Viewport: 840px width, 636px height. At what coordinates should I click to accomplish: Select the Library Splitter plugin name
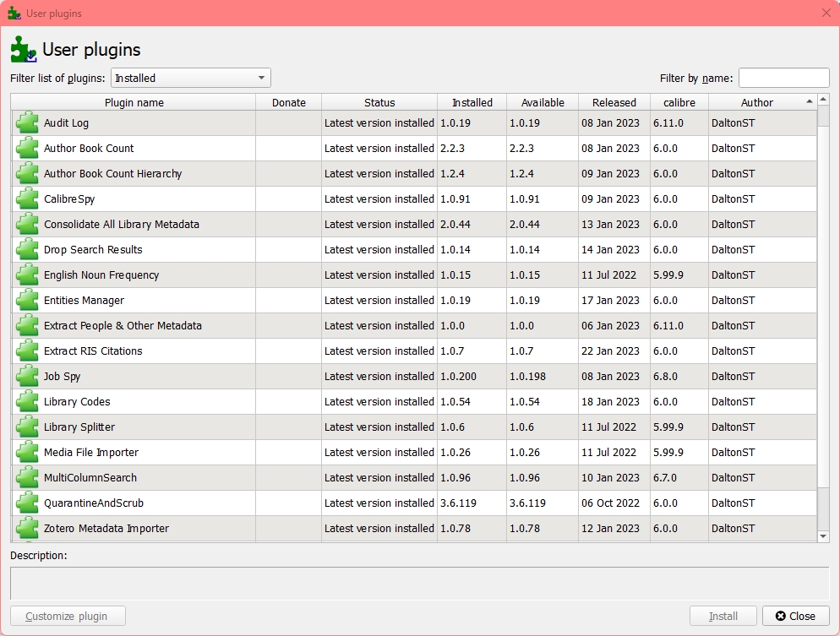coord(79,427)
